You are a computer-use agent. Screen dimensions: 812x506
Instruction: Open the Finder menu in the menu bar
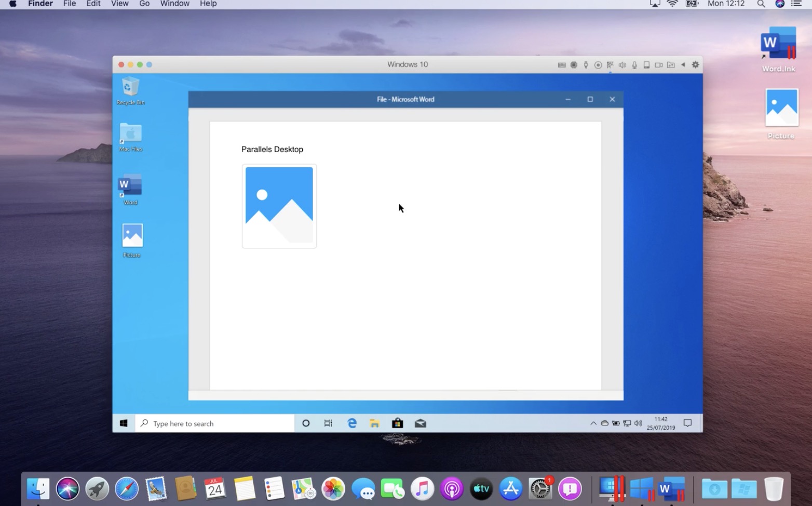click(x=40, y=4)
